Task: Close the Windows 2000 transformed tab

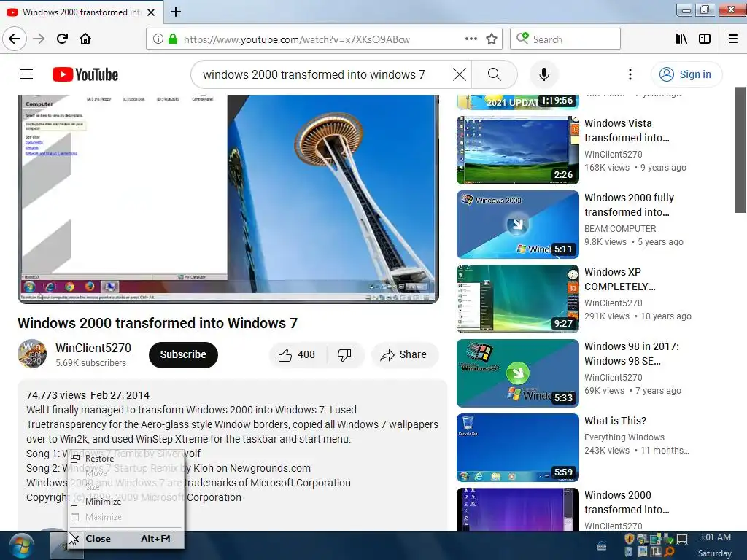Action: (151, 12)
